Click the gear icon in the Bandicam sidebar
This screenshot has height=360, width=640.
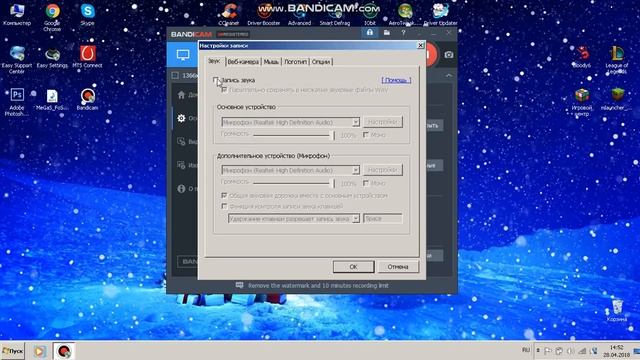coord(181,118)
